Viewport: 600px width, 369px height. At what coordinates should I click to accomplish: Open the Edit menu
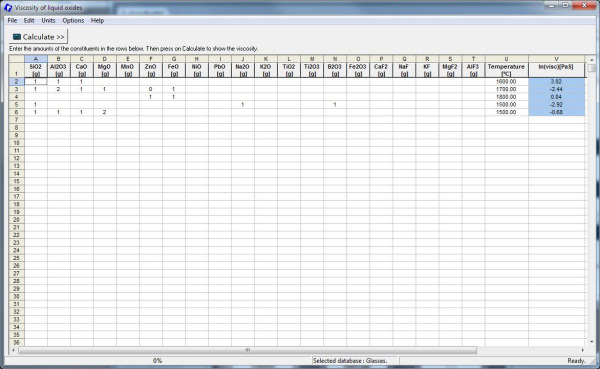(x=29, y=21)
